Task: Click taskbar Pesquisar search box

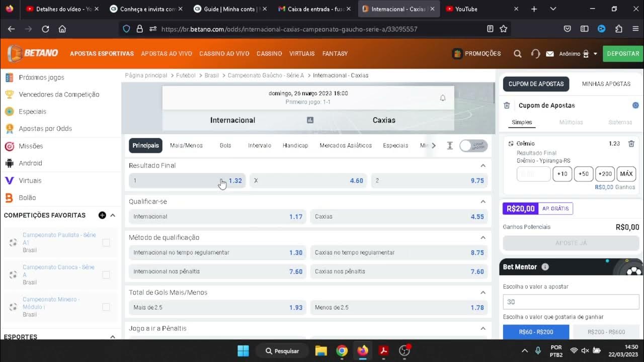Action: coord(281,351)
